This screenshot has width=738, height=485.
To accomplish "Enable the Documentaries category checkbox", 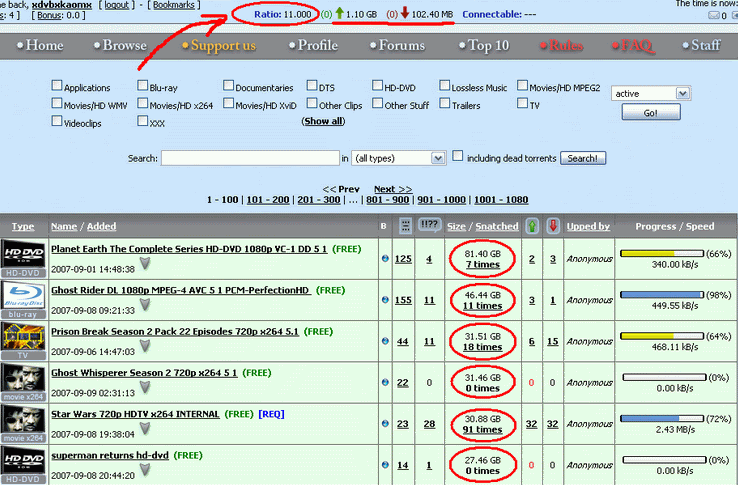I will click(229, 87).
